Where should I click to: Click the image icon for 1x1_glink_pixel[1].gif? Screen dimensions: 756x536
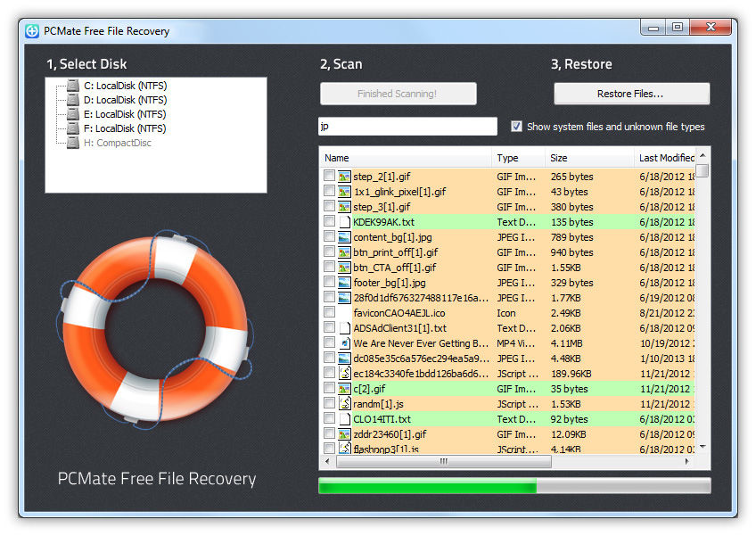344,192
